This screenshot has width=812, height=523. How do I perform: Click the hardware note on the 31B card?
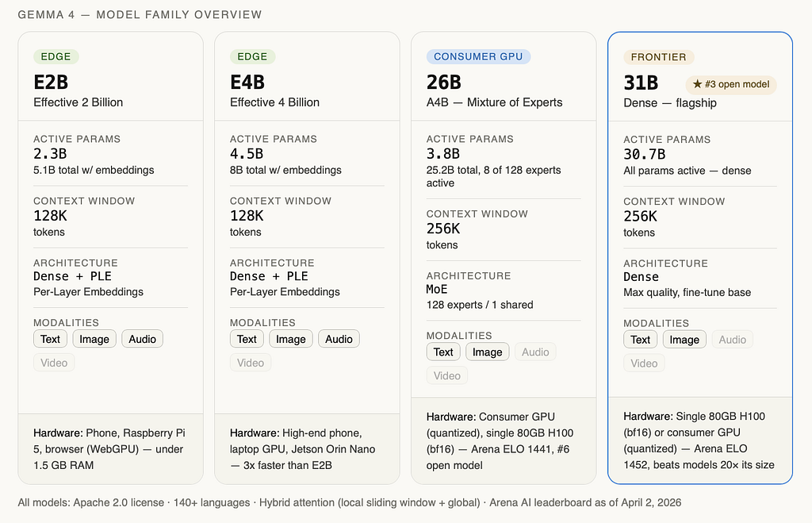click(699, 440)
